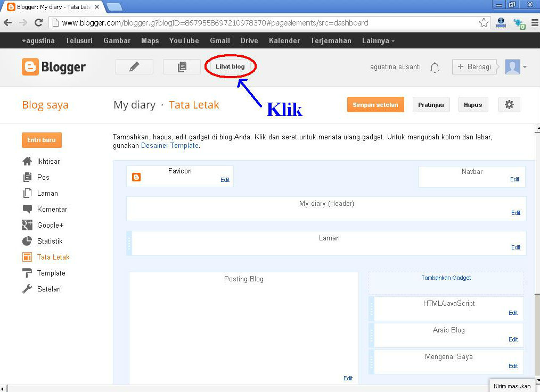Click the +agustina link in Google bar
The height and width of the screenshot is (392, 540).
click(x=38, y=40)
